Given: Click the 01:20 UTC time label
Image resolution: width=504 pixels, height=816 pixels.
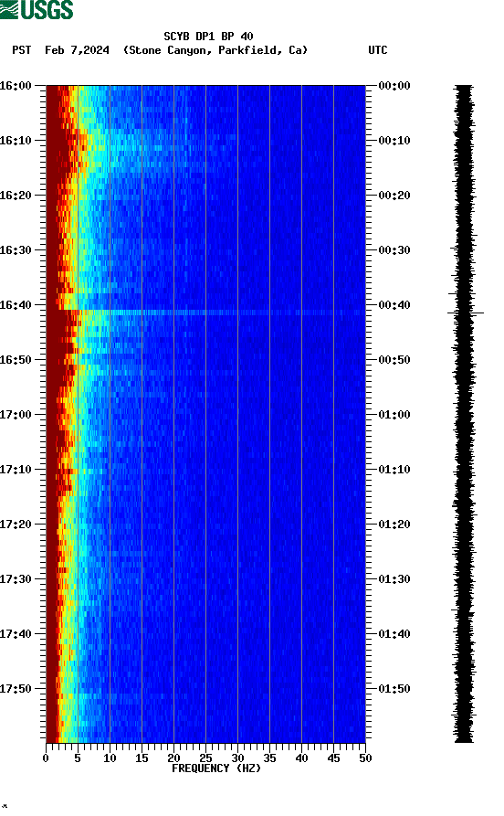Looking at the screenshot, I should pyautogui.click(x=394, y=525).
